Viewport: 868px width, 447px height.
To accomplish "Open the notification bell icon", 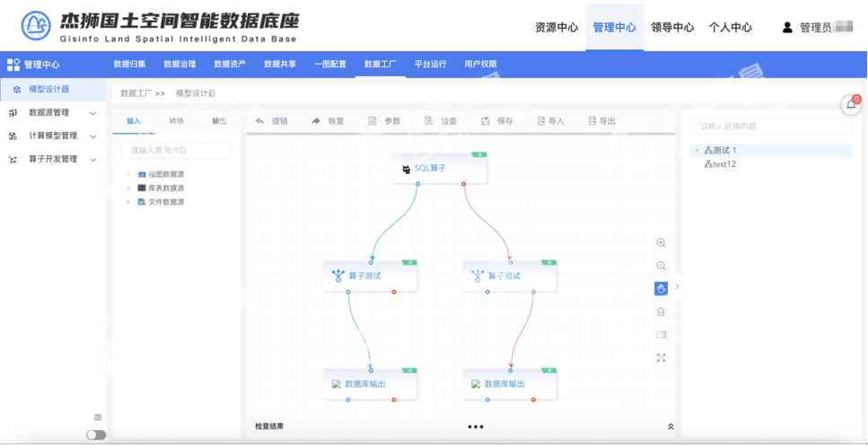I will coord(851,104).
